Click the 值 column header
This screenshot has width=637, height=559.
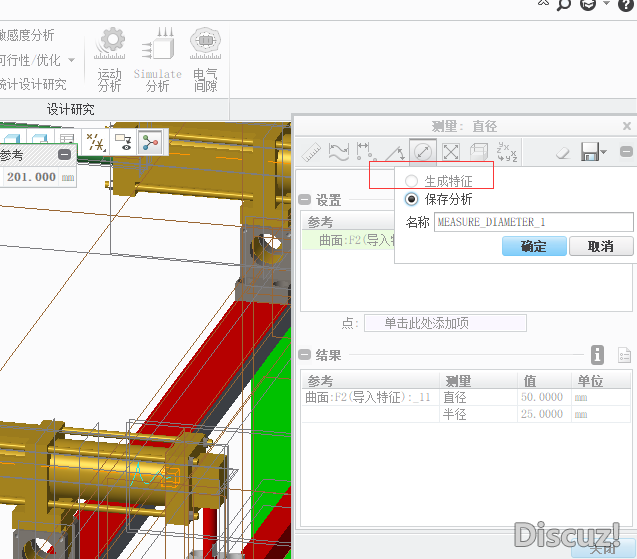pos(544,380)
